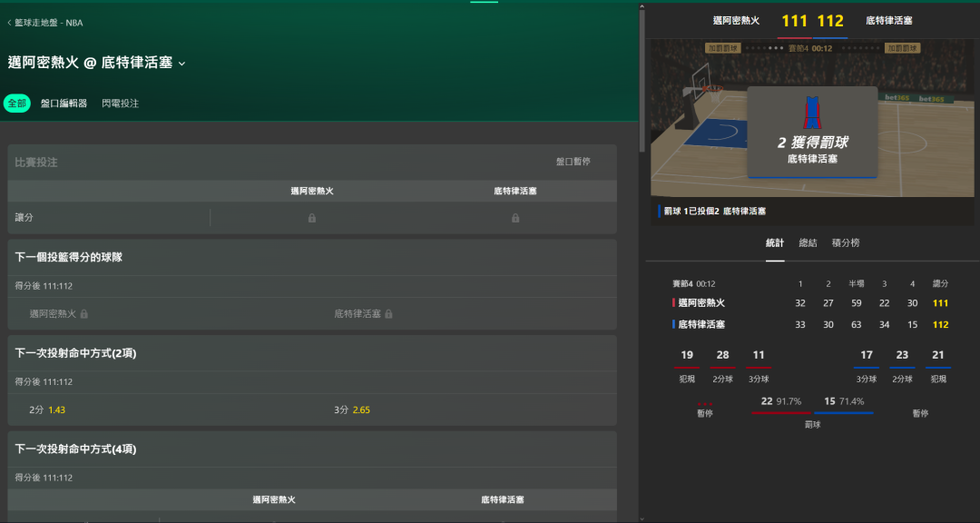The image size is (980, 523).
Task: Open the 總結 tab in the match panel
Action: coord(808,243)
